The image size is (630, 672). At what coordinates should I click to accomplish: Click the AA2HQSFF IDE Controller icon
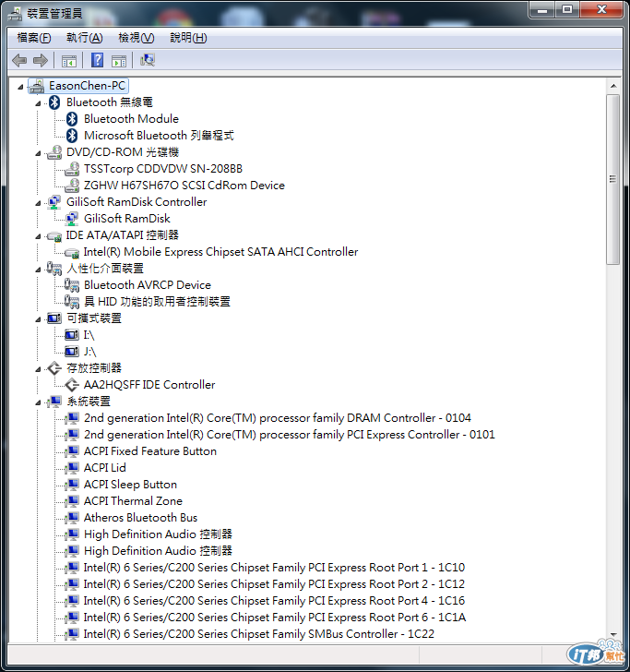[x=72, y=385]
